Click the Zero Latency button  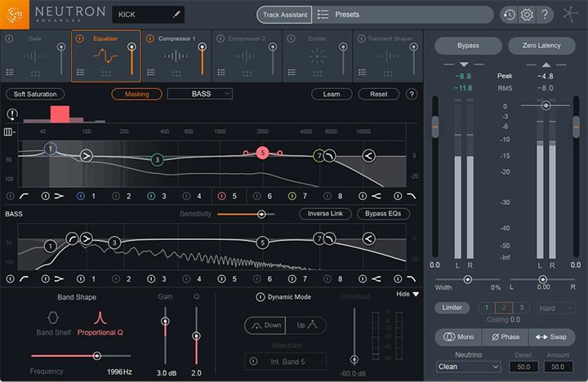pos(541,46)
